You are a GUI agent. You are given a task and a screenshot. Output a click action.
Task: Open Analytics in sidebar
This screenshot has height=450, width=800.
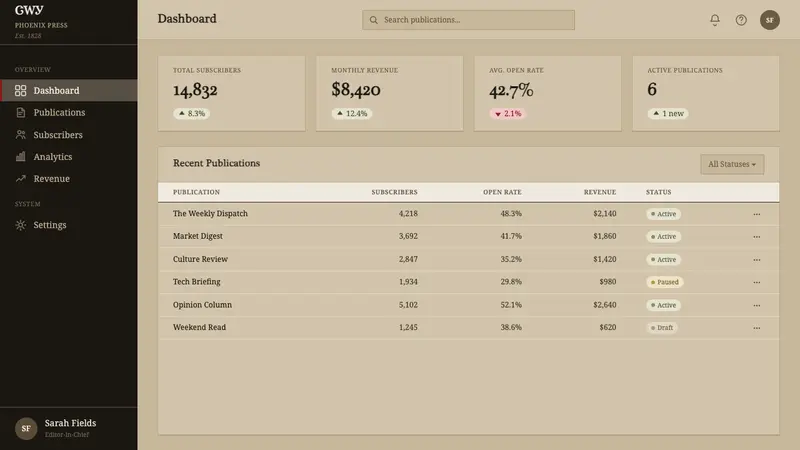coord(68,157)
